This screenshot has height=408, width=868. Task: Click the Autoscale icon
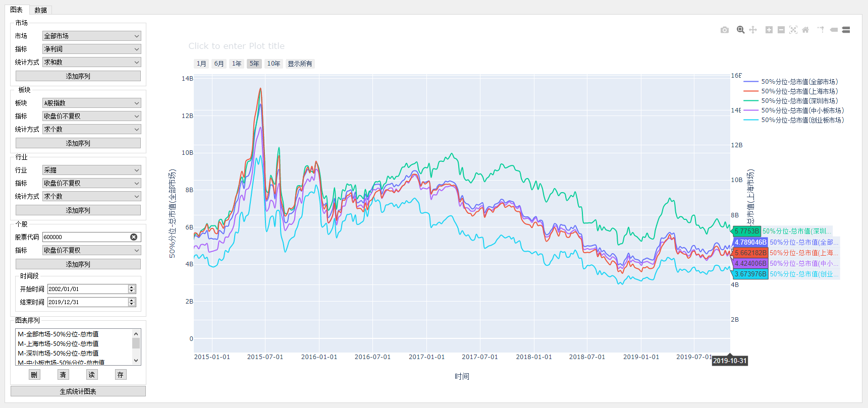[793, 30]
